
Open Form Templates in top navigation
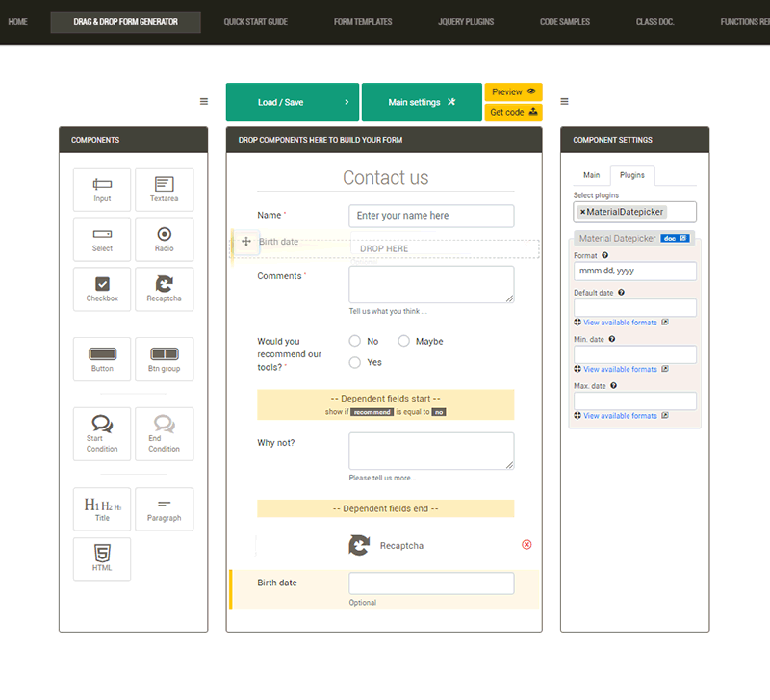point(362,21)
